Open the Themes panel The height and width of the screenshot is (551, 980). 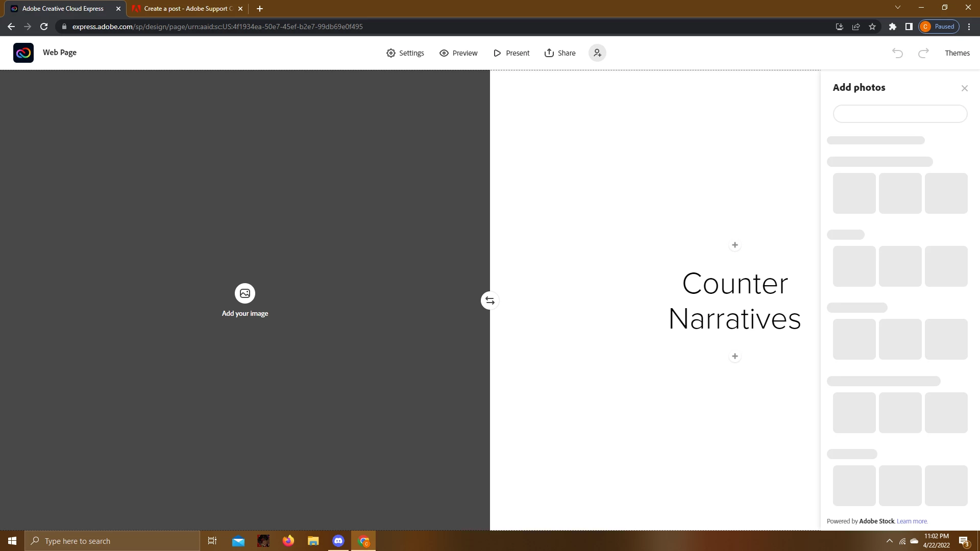pyautogui.click(x=957, y=53)
